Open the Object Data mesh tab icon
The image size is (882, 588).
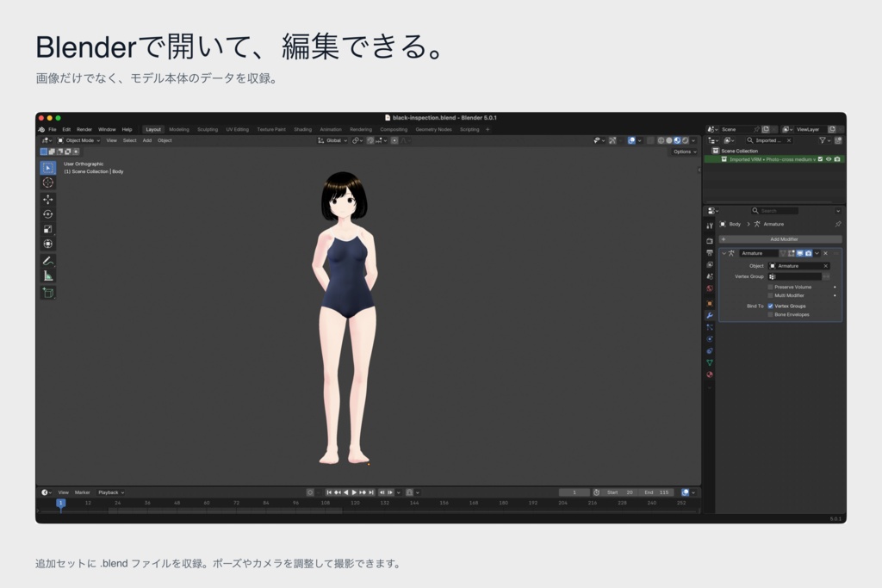point(710,362)
